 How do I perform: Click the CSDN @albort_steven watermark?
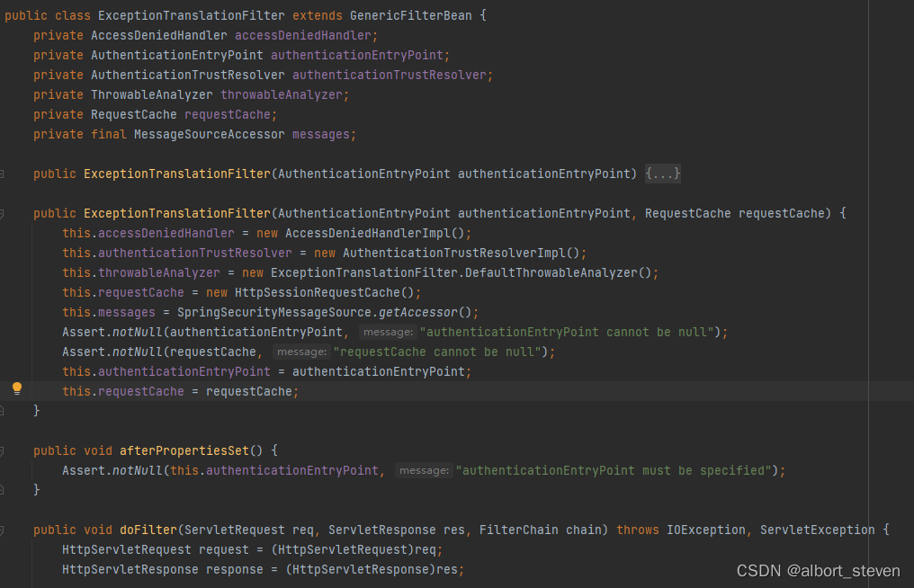(x=817, y=571)
